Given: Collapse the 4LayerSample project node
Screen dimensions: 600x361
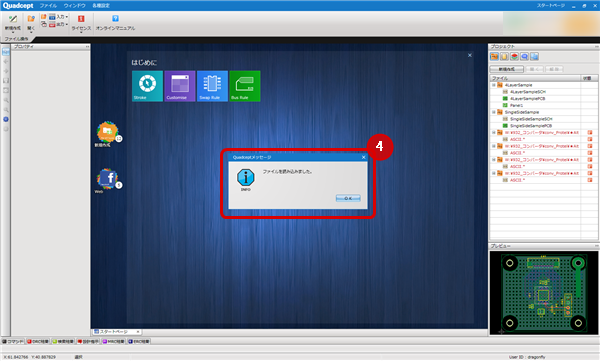Looking at the screenshot, I should pyautogui.click(x=494, y=85).
